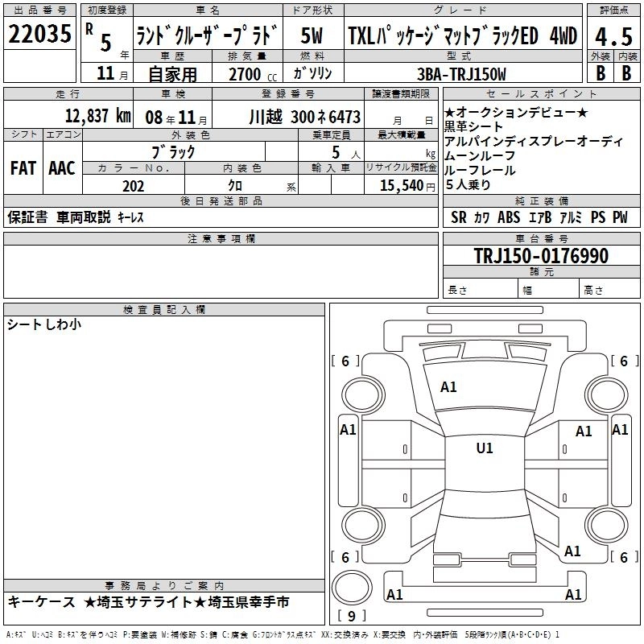Click the U1 mark on the car roof
This screenshot has width=644, height=644.
(x=485, y=448)
